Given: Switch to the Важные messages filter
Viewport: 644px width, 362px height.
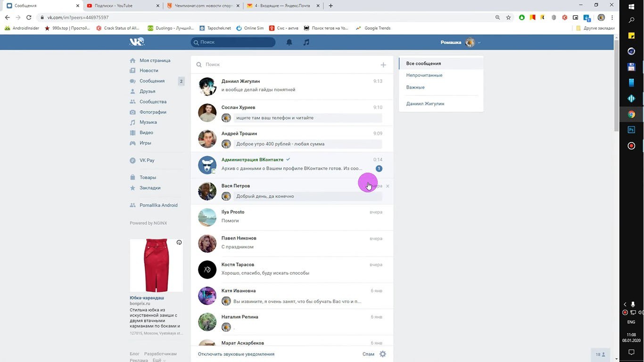Looking at the screenshot, I should pos(415,87).
